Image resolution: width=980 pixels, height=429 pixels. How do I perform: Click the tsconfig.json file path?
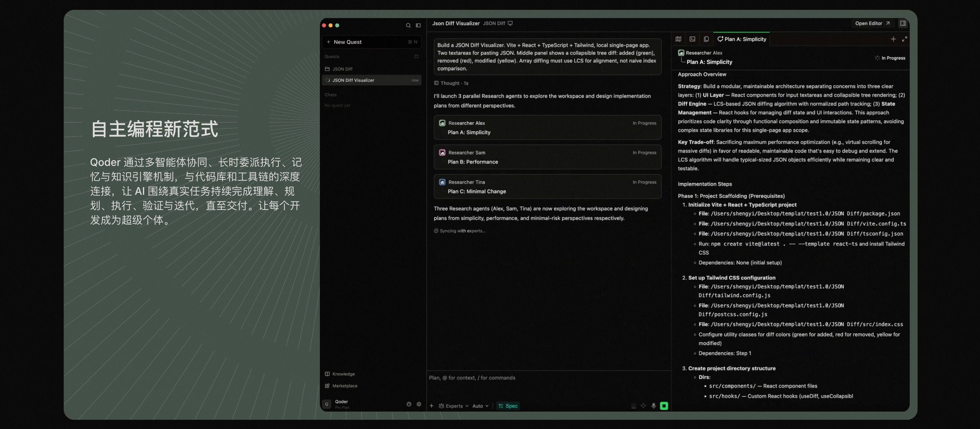click(807, 234)
